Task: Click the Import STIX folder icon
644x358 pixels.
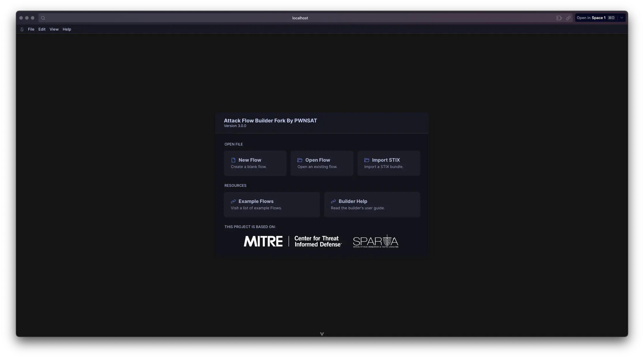Action: [366, 160]
